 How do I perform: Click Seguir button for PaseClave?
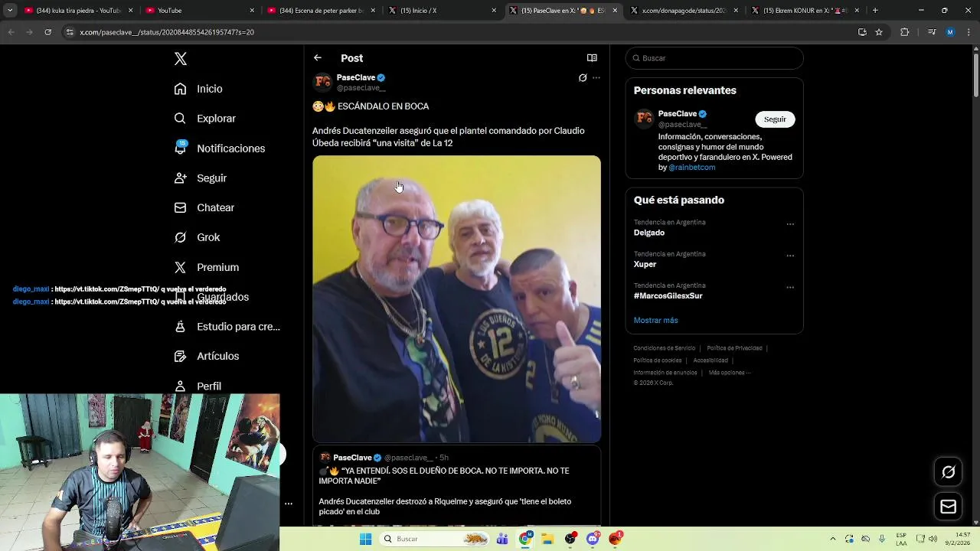click(775, 119)
